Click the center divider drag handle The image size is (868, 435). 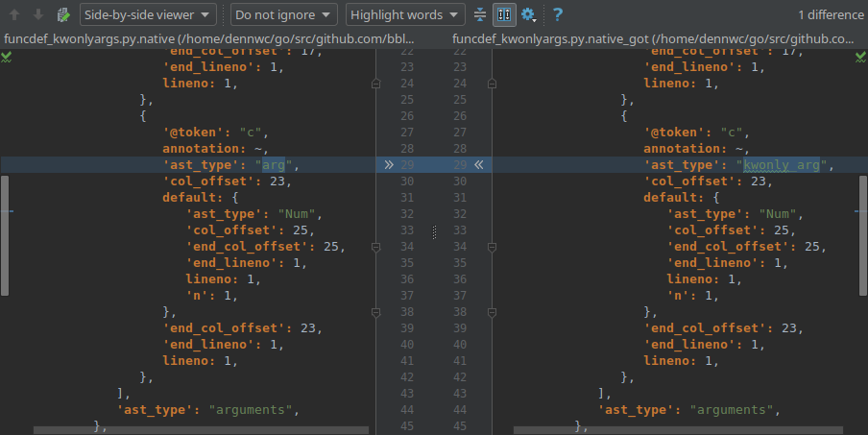(434, 232)
